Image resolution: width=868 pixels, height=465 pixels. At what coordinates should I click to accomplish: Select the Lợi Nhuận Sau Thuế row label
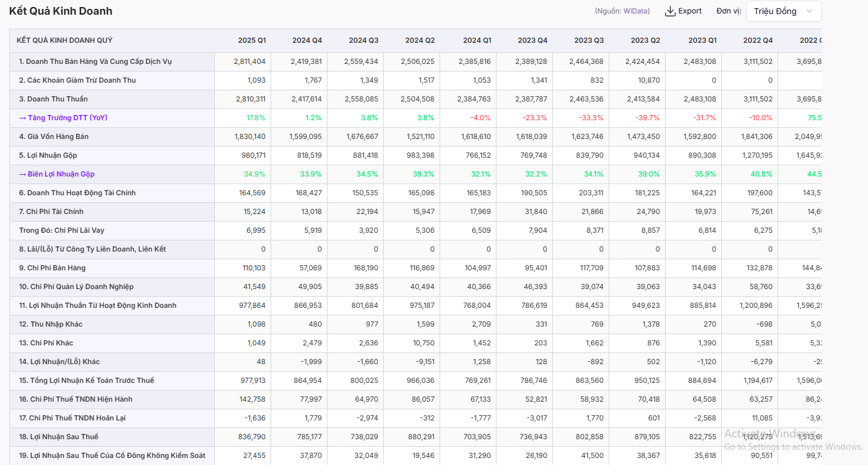pos(59,437)
